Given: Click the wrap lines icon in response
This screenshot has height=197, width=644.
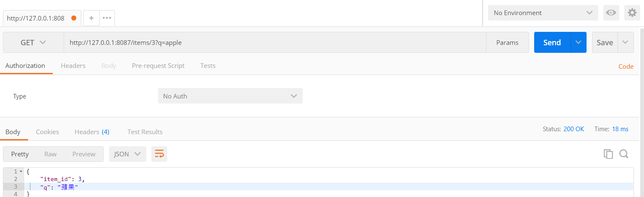Looking at the screenshot, I should pos(159,154).
